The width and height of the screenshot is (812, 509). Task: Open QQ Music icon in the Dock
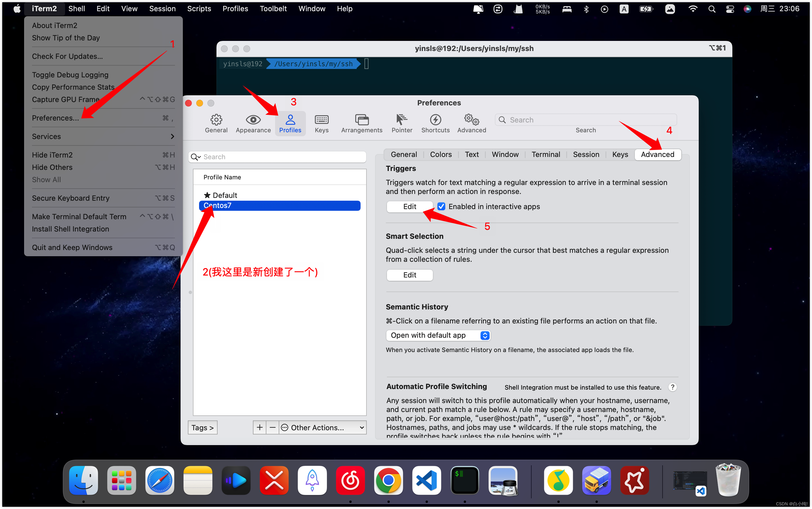[558, 480]
